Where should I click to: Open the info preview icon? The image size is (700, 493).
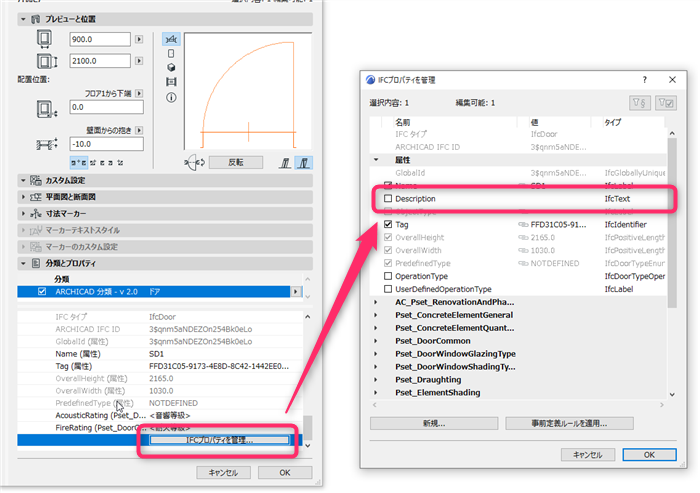click(x=171, y=97)
